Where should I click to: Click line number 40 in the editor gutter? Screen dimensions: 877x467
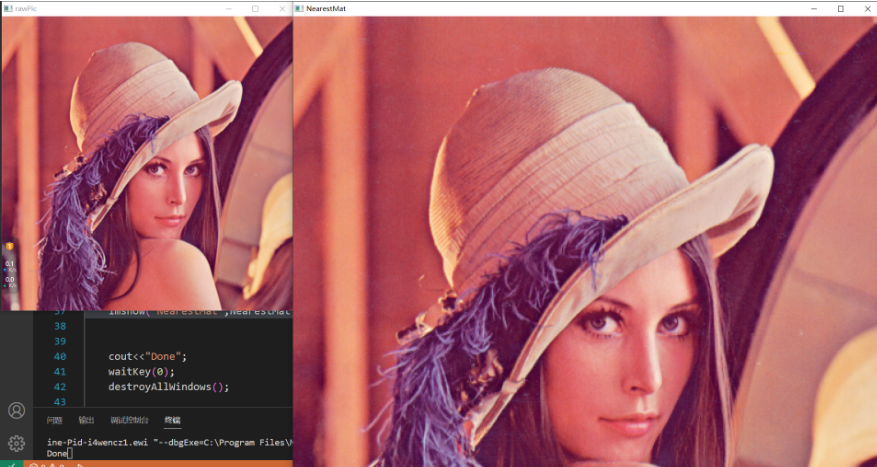[x=60, y=356]
